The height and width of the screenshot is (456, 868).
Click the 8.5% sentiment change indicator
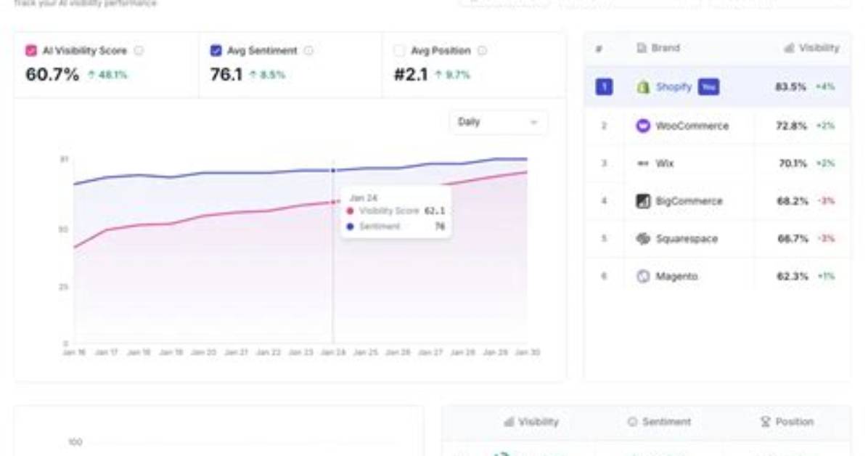(x=267, y=75)
